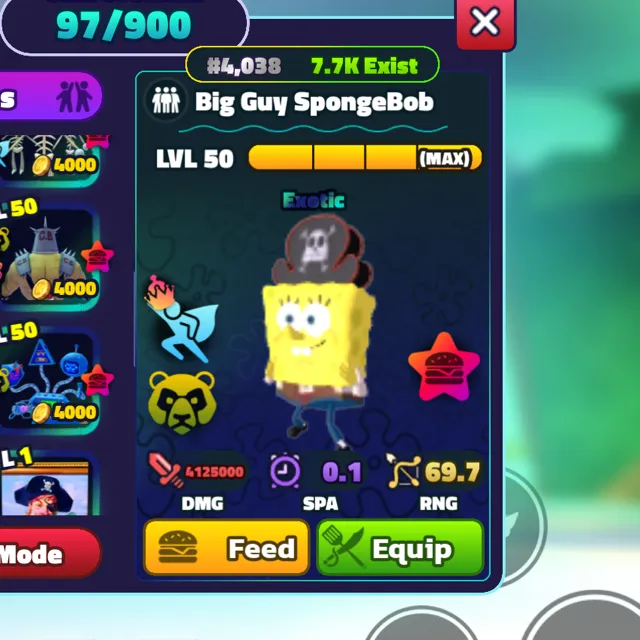Open the purple tab with two people icon
Viewport: 640px width, 640px height.
tap(49, 96)
